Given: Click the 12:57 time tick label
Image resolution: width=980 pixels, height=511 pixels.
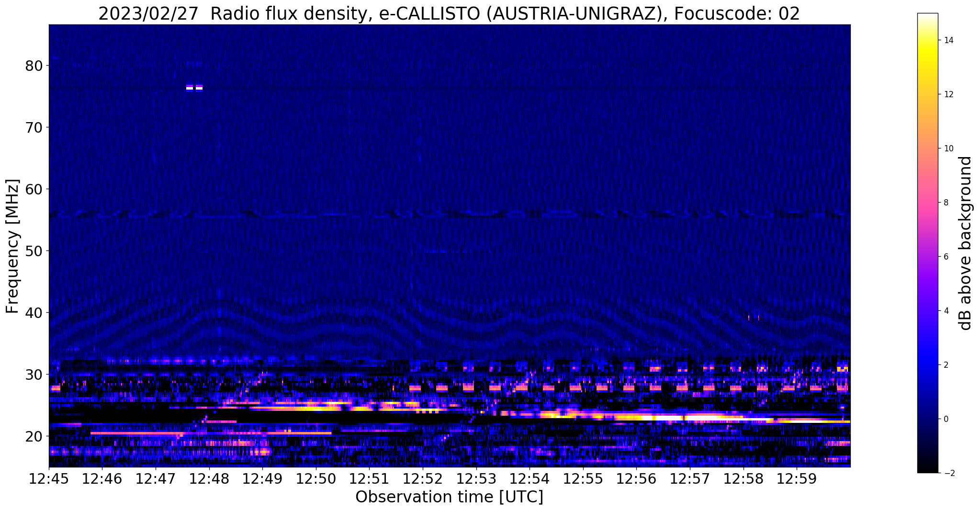Looking at the screenshot, I should pyautogui.click(x=690, y=478).
